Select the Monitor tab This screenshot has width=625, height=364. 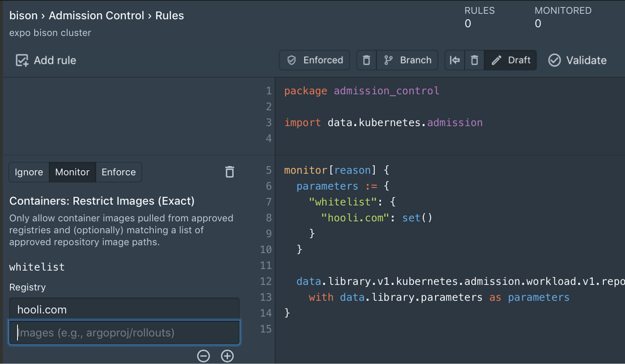coord(72,172)
